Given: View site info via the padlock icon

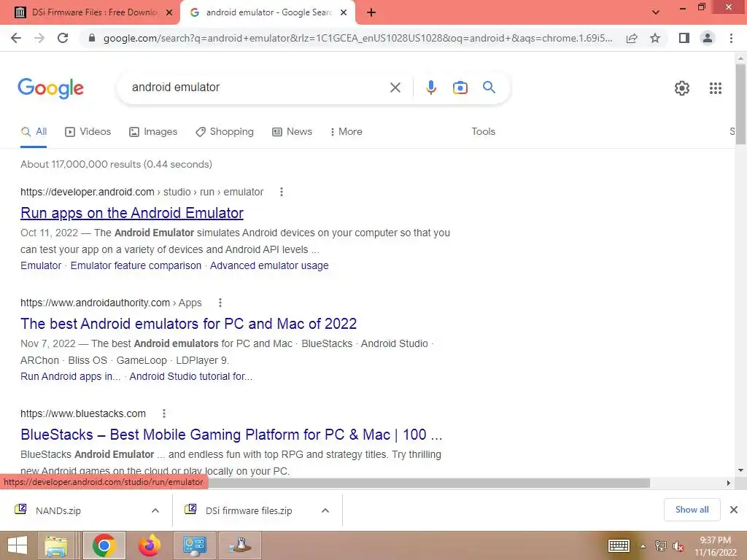Looking at the screenshot, I should point(92,38).
